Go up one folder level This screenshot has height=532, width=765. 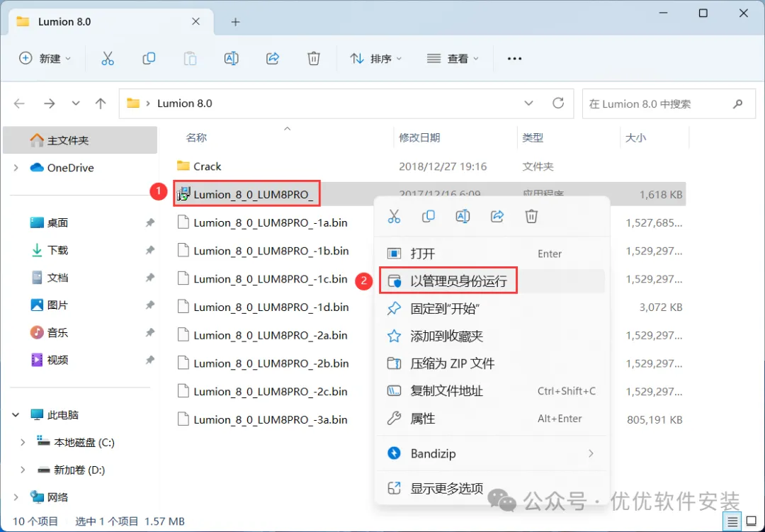pyautogui.click(x=101, y=103)
